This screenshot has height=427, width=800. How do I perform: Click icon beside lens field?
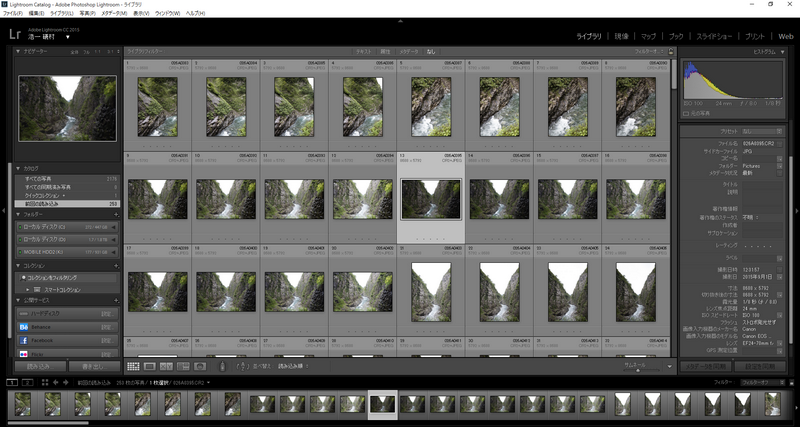coord(779,343)
